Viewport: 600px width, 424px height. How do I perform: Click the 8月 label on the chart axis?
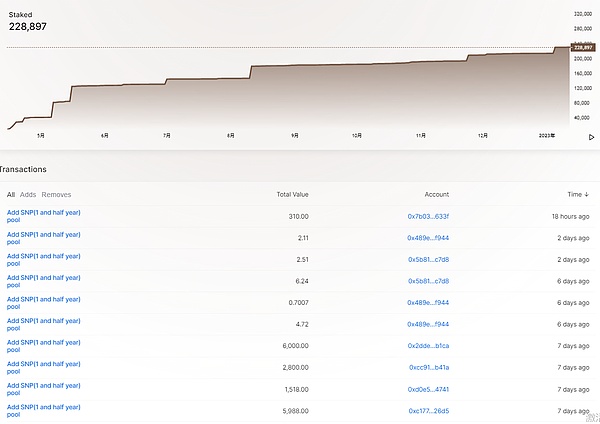231,134
